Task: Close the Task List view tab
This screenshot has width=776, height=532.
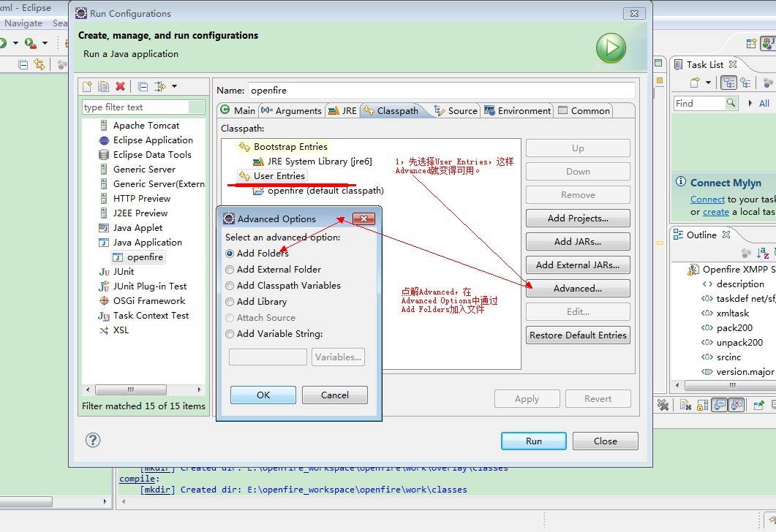Action: click(x=733, y=64)
